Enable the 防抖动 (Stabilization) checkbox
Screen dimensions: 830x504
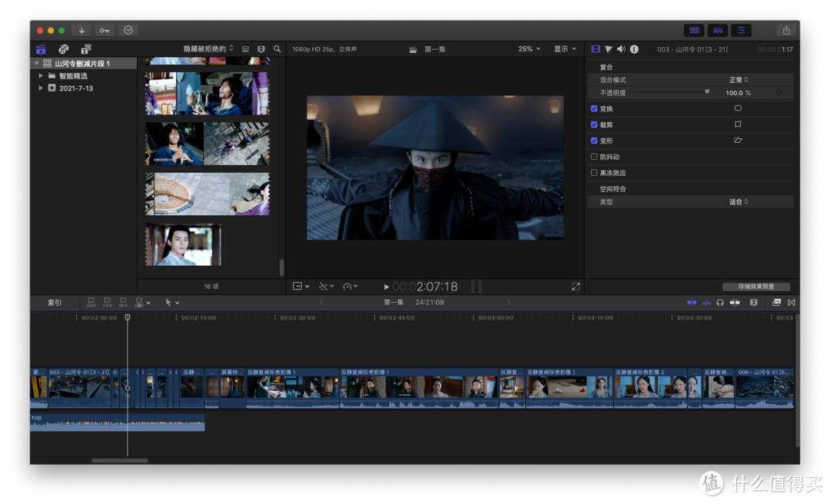594,156
